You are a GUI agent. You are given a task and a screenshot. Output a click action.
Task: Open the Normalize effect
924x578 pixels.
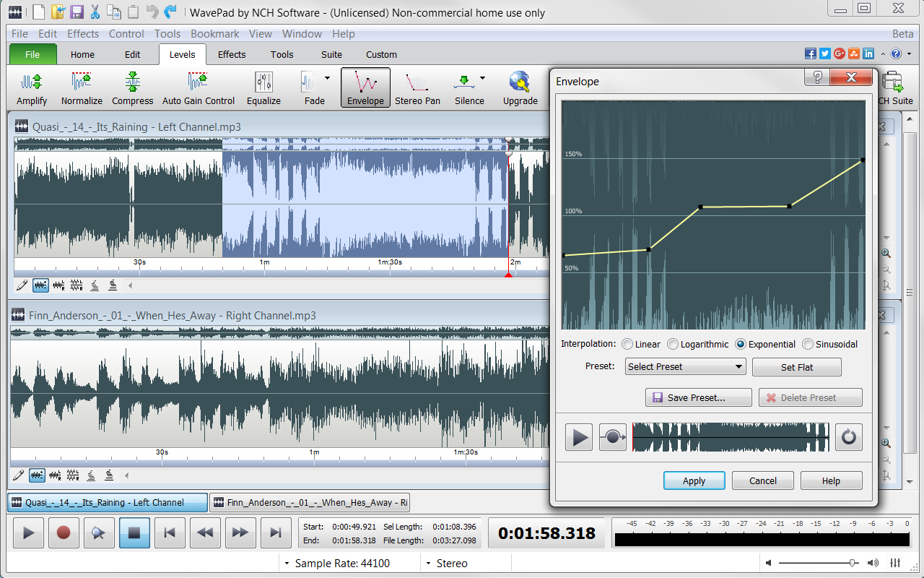pyautogui.click(x=81, y=87)
